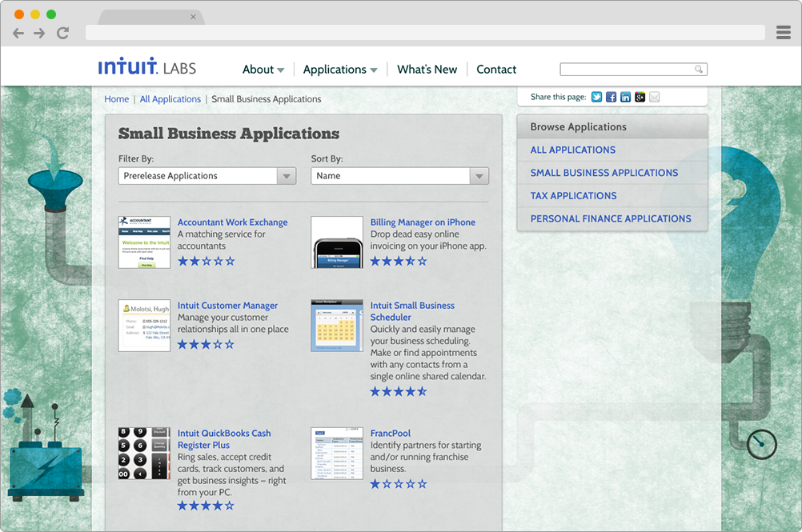The height and width of the screenshot is (532, 802).
Task: Open Accountant Work Exchange link
Action: (233, 222)
